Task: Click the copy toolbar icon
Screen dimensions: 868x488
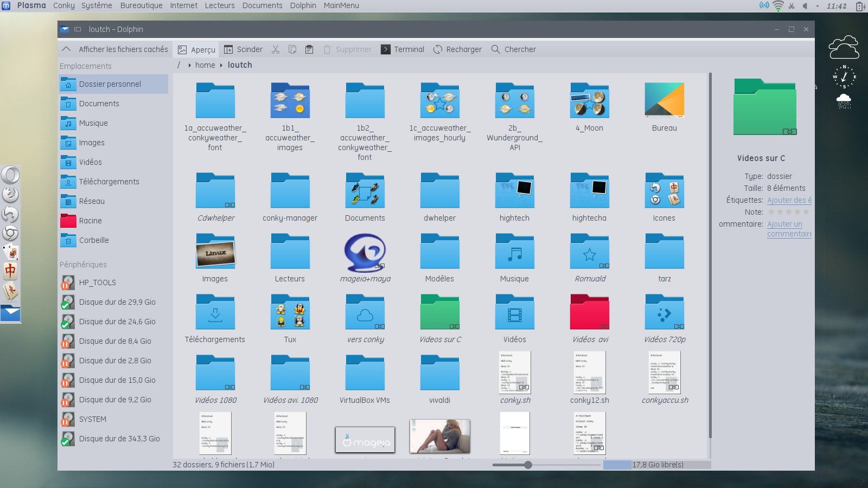Action: pos(292,49)
